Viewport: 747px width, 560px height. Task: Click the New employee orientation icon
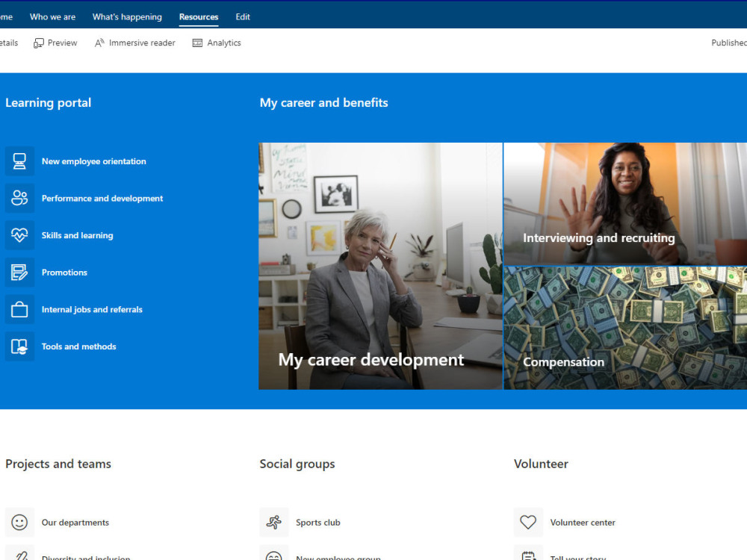(x=19, y=161)
